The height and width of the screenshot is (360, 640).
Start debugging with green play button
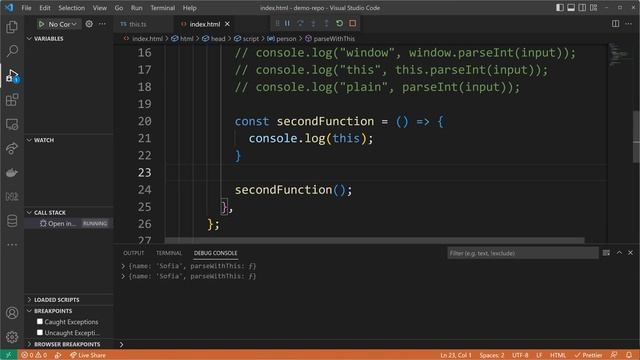point(41,24)
